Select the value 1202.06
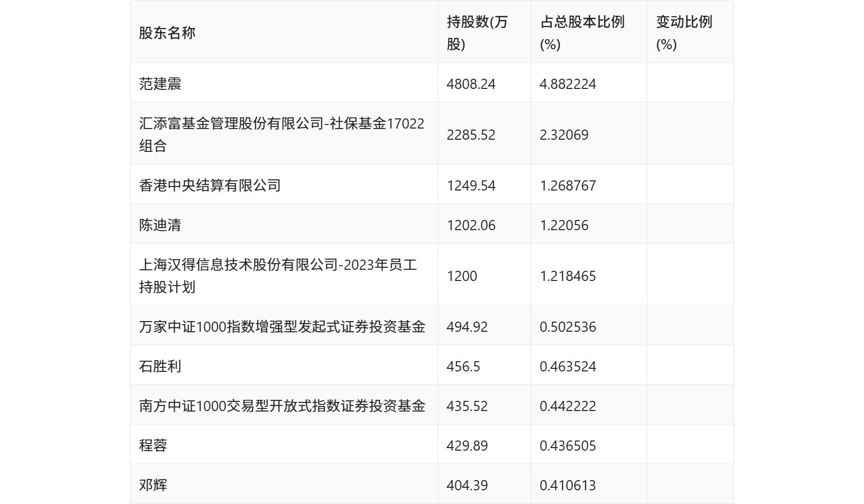This screenshot has width=864, height=504. 471,225
